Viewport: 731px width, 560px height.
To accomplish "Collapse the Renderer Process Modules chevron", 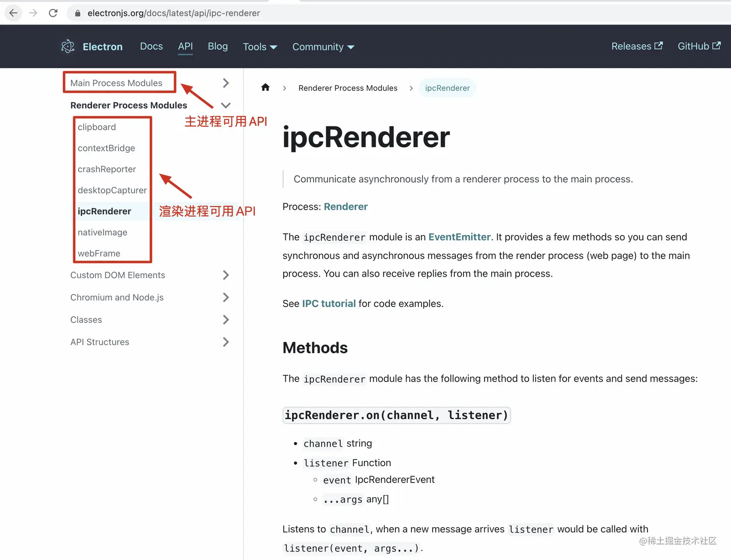I will tap(226, 105).
